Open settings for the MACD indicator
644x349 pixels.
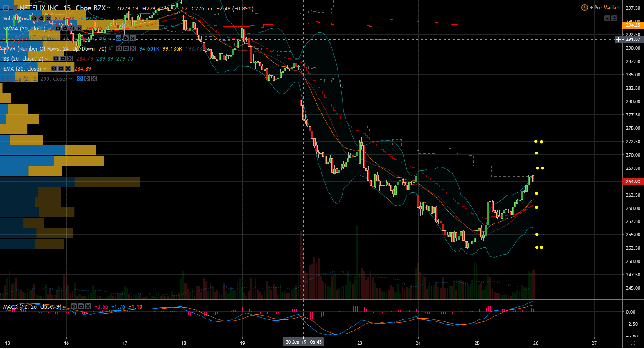point(81,306)
